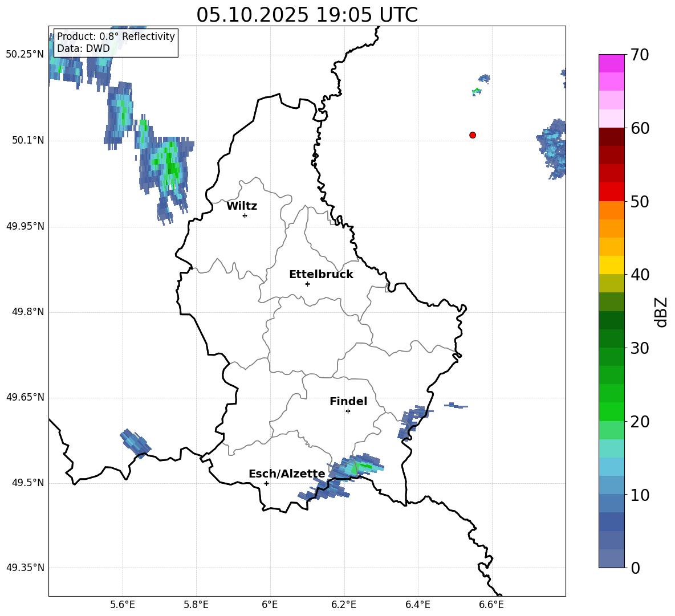Click the Data: DWD text
The image size is (675, 616).
pyautogui.click(x=83, y=48)
